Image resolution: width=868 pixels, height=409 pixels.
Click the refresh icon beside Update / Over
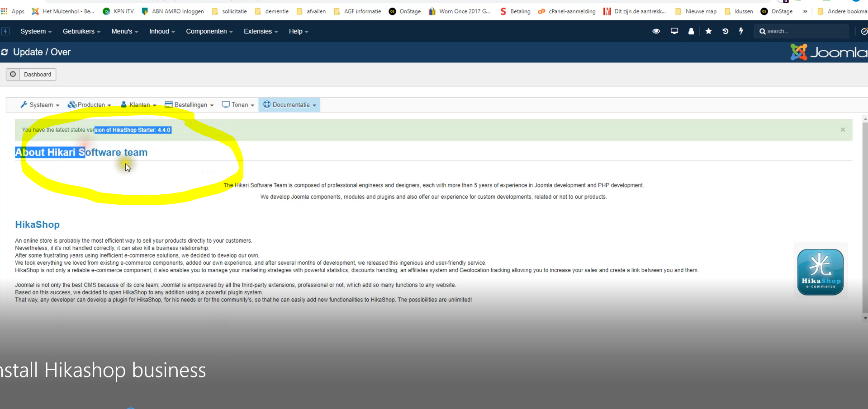[x=5, y=52]
